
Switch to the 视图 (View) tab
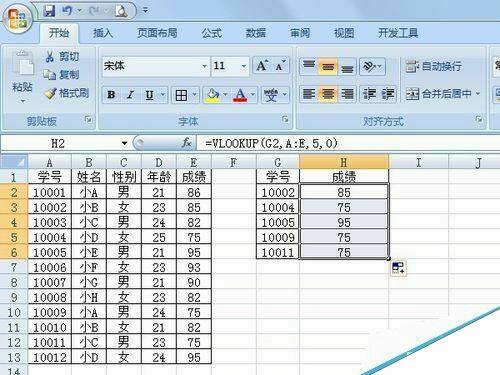click(x=344, y=33)
